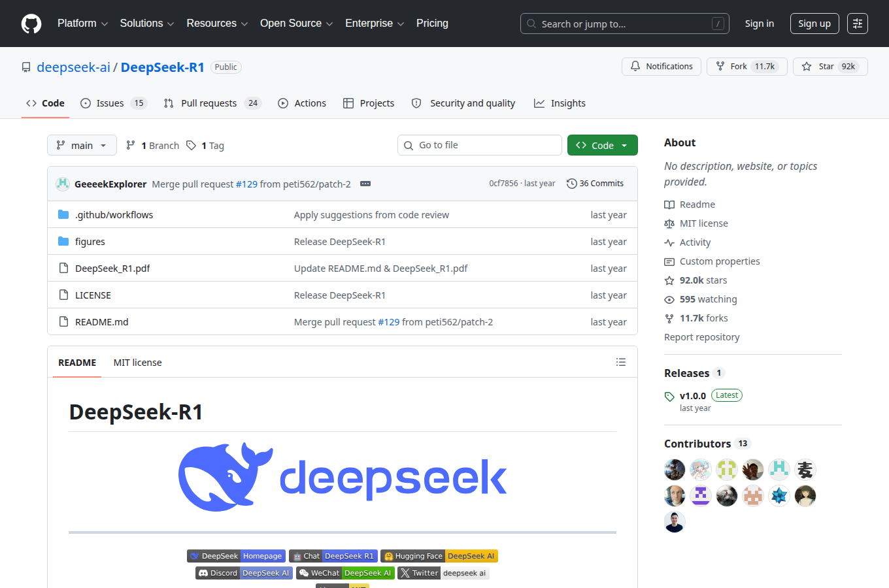This screenshot has height=588, width=889.
Task: Click GeeeekExplorer avatar in latest commit
Action: point(63,184)
